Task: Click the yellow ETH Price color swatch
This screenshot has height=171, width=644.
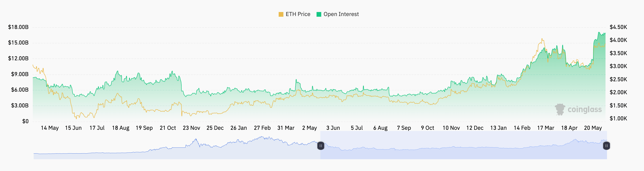Action: (x=281, y=14)
